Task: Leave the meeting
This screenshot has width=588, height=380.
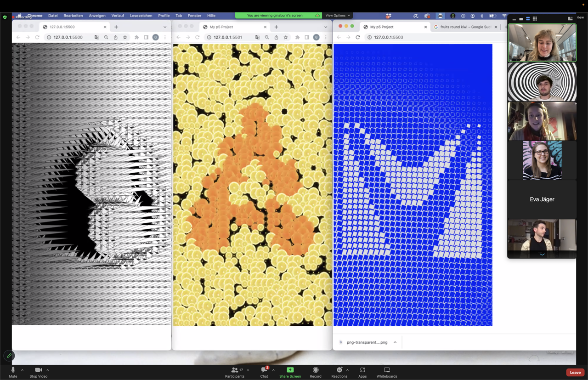Action: click(575, 373)
